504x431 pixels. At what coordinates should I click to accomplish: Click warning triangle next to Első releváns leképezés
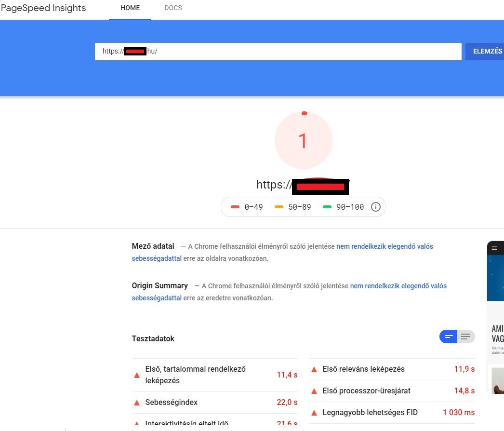[x=314, y=369]
